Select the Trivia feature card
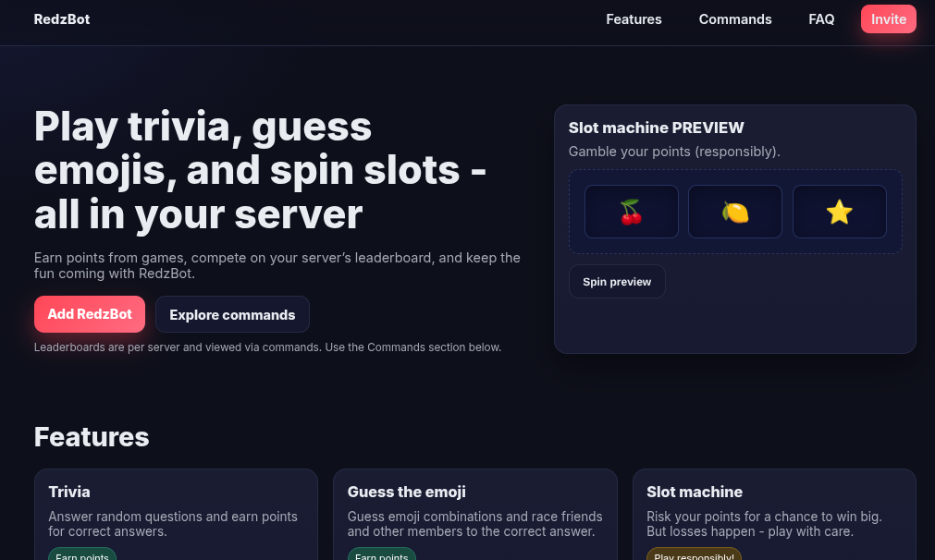Screen dimensions: 935x560 coord(176,513)
